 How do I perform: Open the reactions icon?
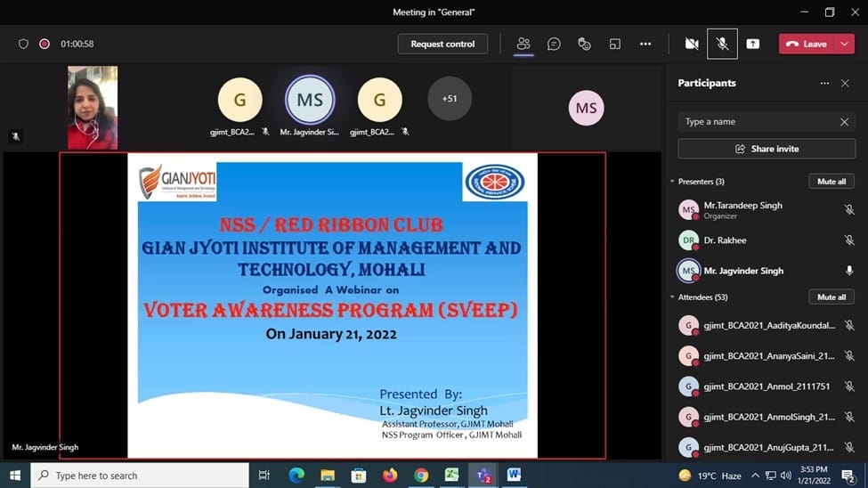tap(584, 44)
